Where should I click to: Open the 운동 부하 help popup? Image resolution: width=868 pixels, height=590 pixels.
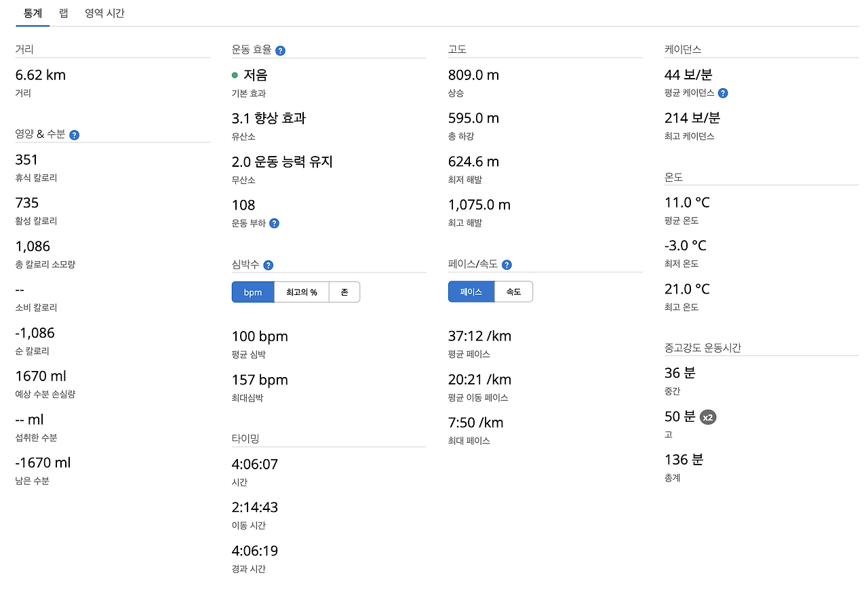[x=274, y=224]
